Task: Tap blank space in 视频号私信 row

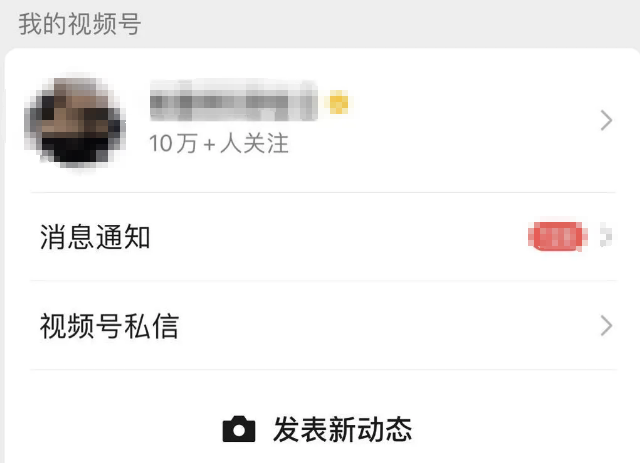Action: pos(388,325)
